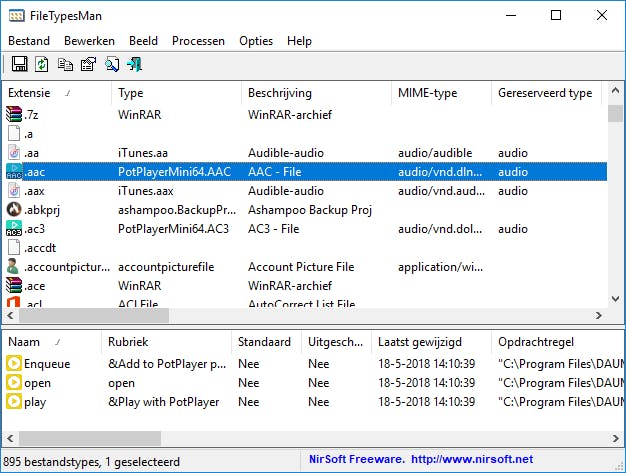
Task: Click the upper pane vertical scrollbar down arrow
Action: (616, 297)
